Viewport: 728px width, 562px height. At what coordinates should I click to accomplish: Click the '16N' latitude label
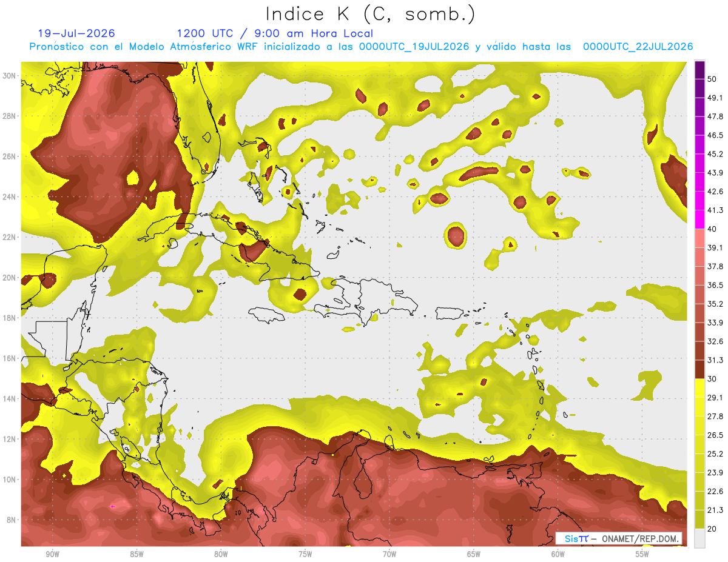(x=10, y=358)
